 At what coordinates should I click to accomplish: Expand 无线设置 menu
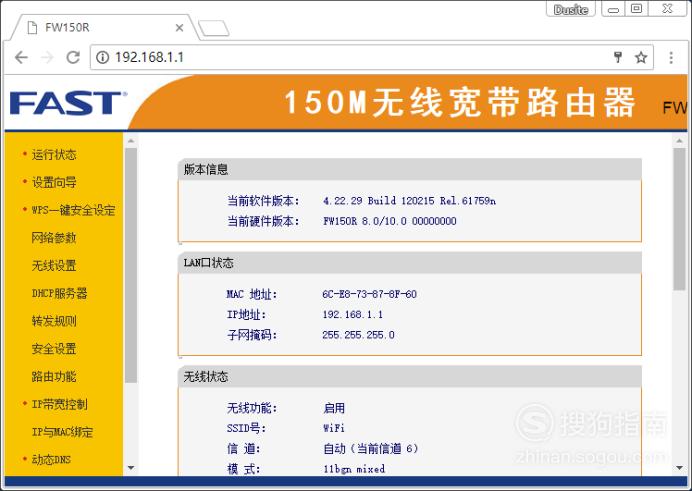coord(54,266)
